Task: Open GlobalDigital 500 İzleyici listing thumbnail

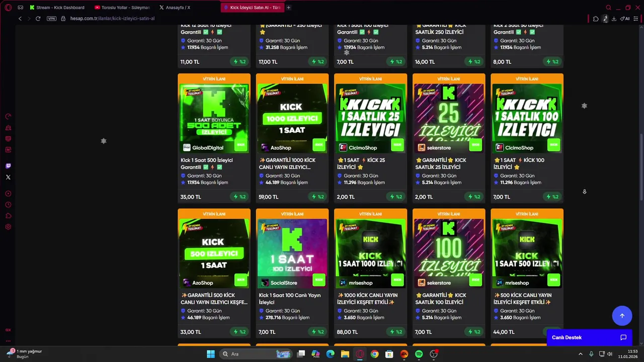Action: pos(214,118)
